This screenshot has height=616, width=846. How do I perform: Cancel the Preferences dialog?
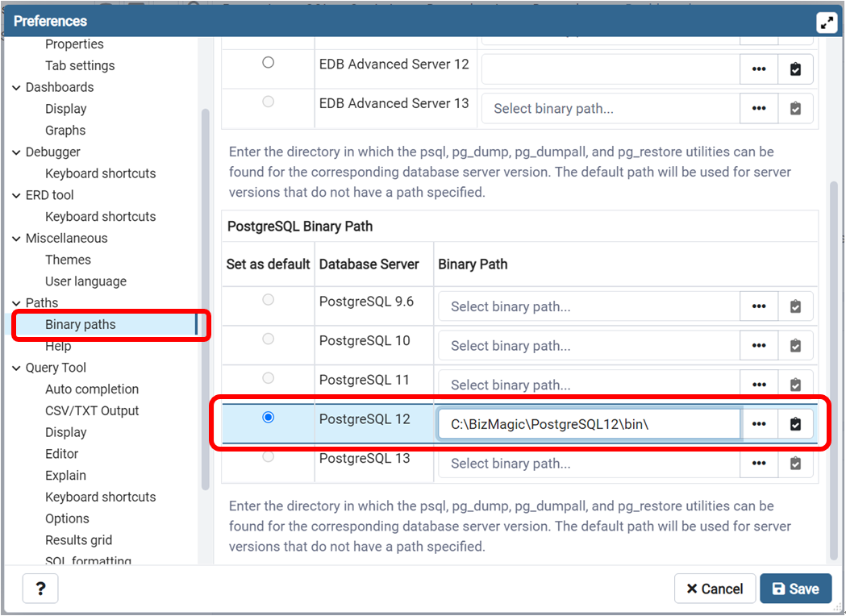715,589
